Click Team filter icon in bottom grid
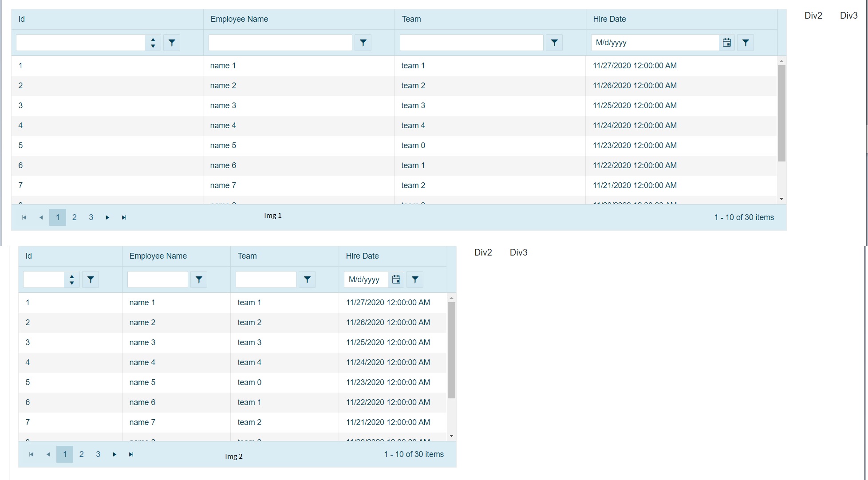The image size is (868, 480). 307,279
